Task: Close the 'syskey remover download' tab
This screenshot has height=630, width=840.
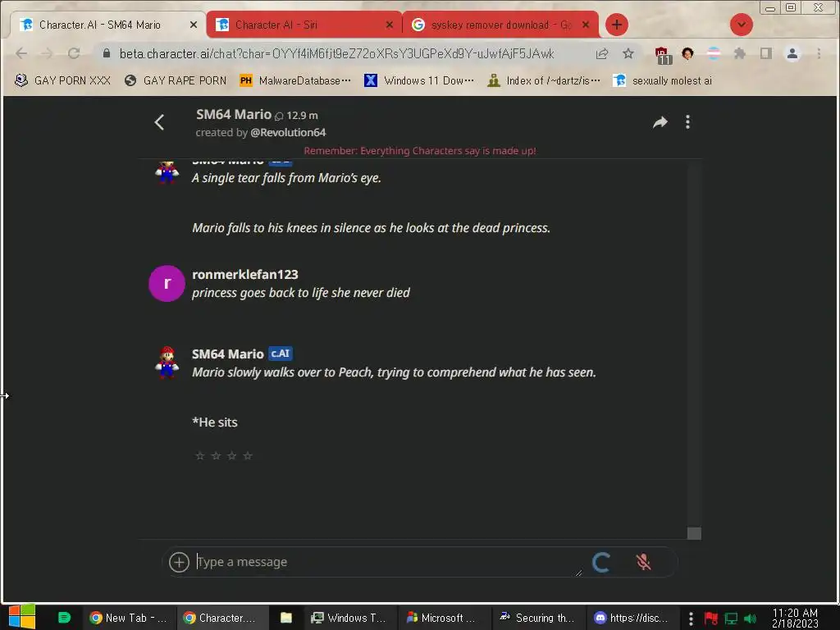Action: pos(586,25)
